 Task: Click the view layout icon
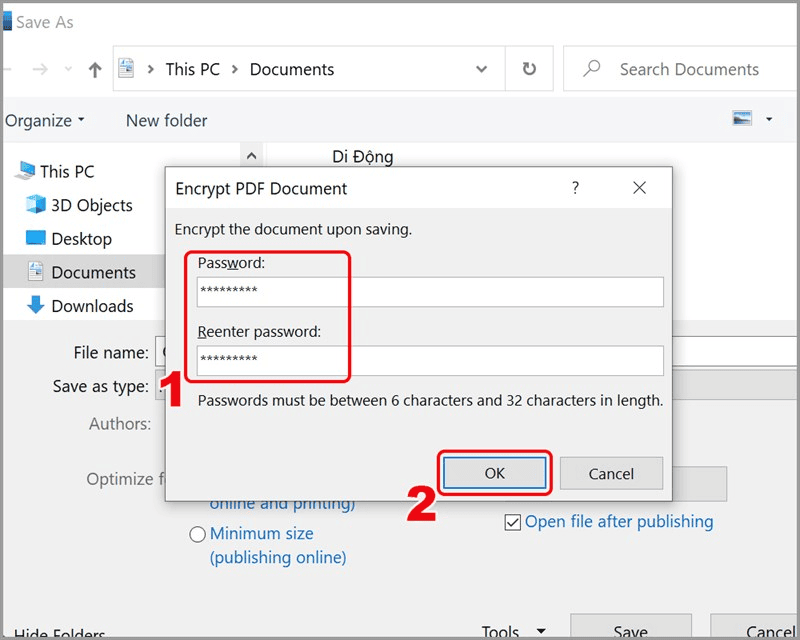pyautogui.click(x=742, y=119)
